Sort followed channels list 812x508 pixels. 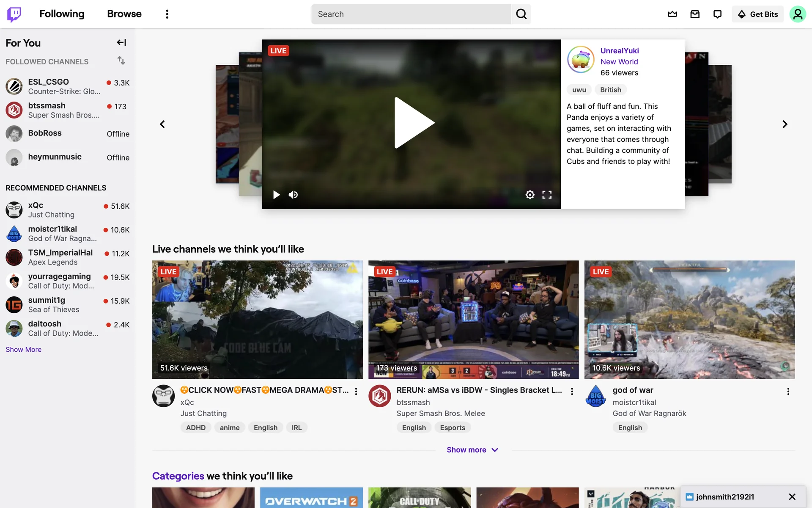point(121,61)
